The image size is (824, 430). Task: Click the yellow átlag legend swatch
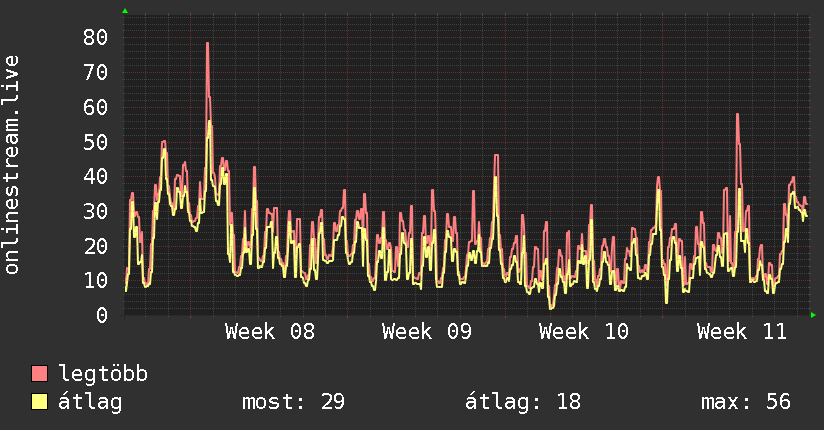pos(40,402)
